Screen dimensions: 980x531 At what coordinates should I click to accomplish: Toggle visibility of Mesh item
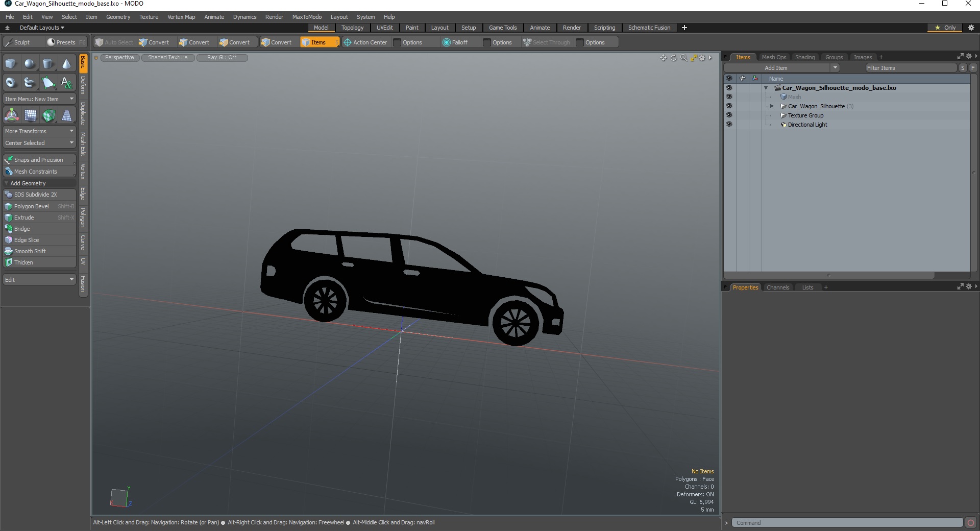point(729,97)
